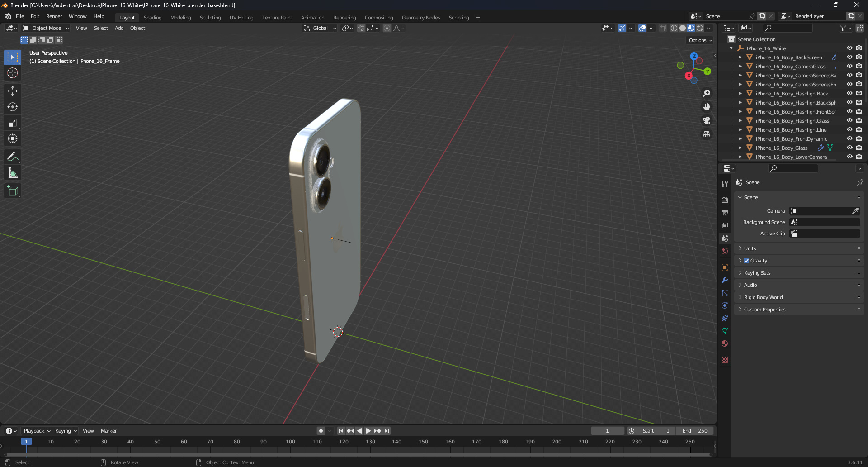868x467 pixels.
Task: Select the Measure tool
Action: coord(13,173)
